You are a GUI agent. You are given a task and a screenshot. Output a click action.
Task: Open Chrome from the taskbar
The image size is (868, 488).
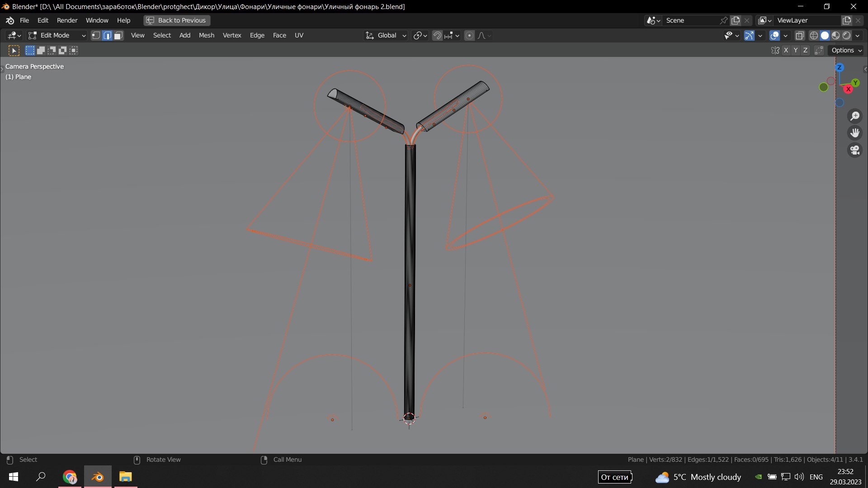(70, 477)
